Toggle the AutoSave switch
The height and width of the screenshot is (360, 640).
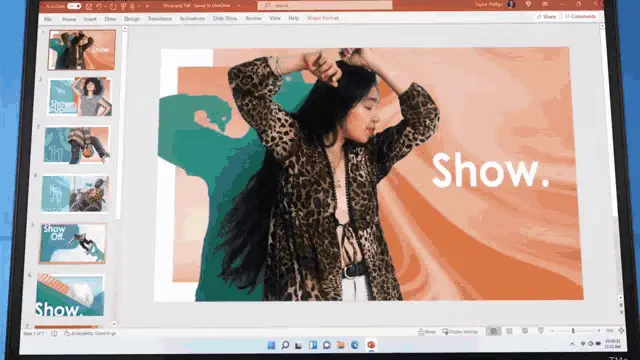point(74,6)
